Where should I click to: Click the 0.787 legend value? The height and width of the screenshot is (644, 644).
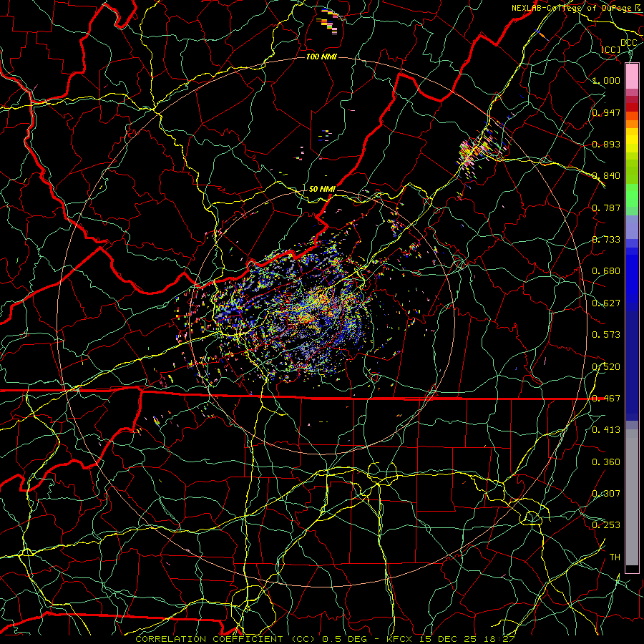click(606, 208)
